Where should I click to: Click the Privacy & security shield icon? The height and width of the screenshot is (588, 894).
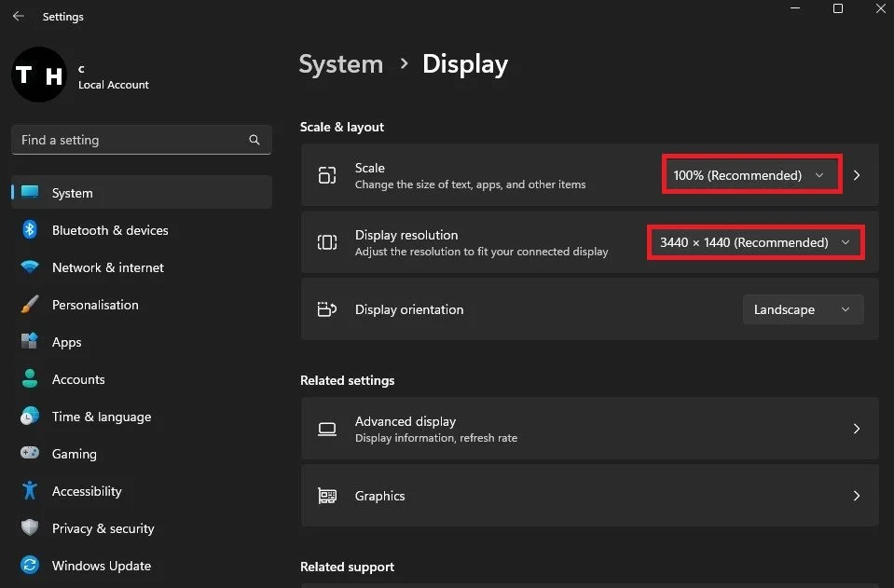[x=30, y=527]
